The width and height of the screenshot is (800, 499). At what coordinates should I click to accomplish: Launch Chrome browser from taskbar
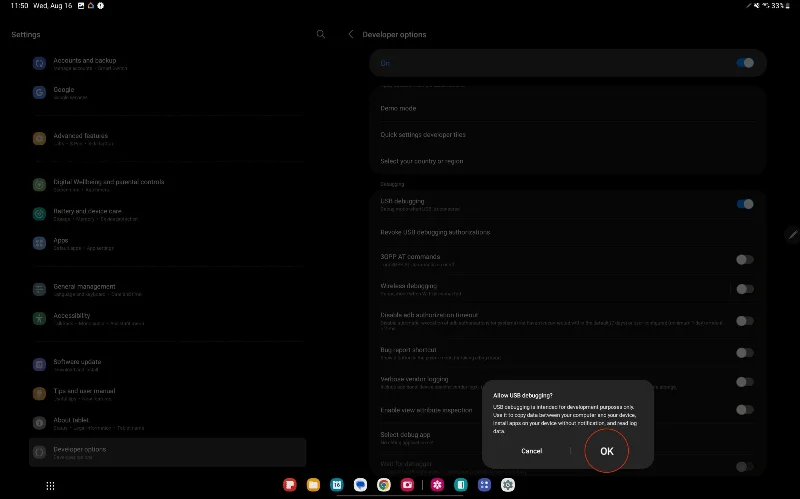point(384,485)
